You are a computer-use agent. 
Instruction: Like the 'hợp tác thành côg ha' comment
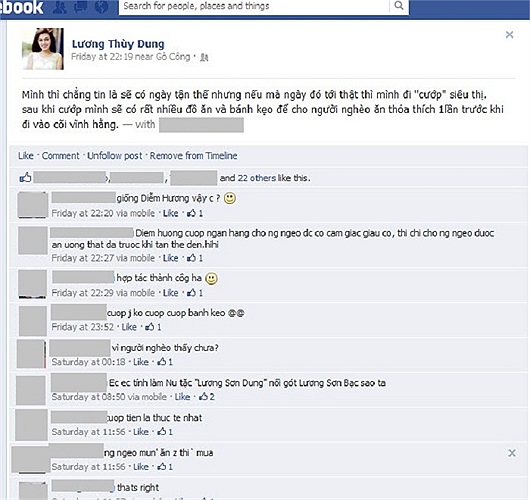pyautogui.click(x=170, y=293)
